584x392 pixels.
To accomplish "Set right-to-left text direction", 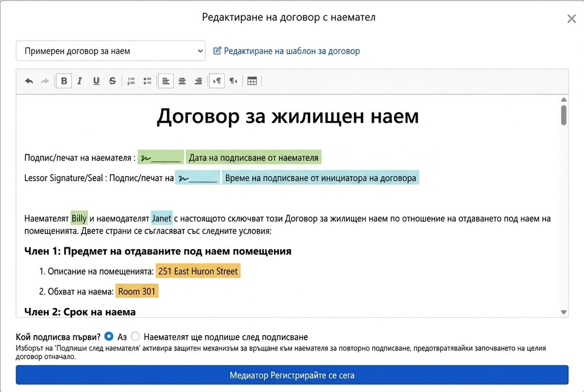I will (233, 81).
